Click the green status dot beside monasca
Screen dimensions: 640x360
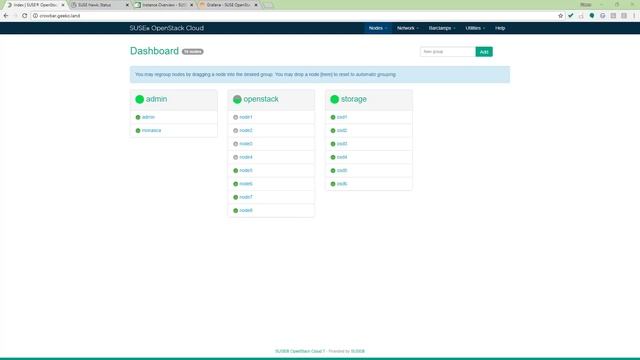pos(138,131)
